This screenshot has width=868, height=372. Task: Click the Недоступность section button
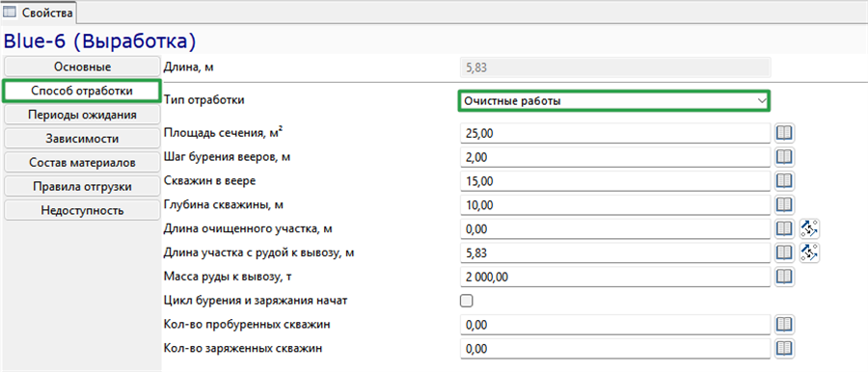click(83, 210)
